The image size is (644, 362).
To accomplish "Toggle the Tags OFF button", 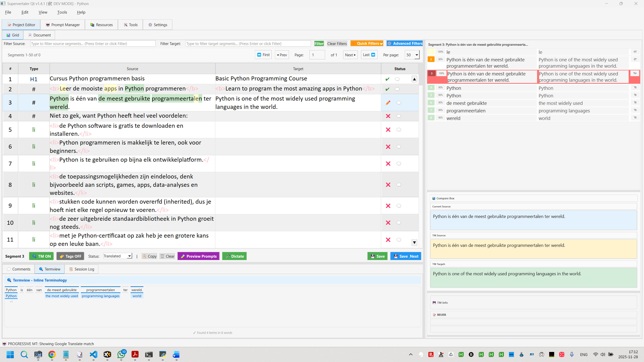I will pos(70,256).
